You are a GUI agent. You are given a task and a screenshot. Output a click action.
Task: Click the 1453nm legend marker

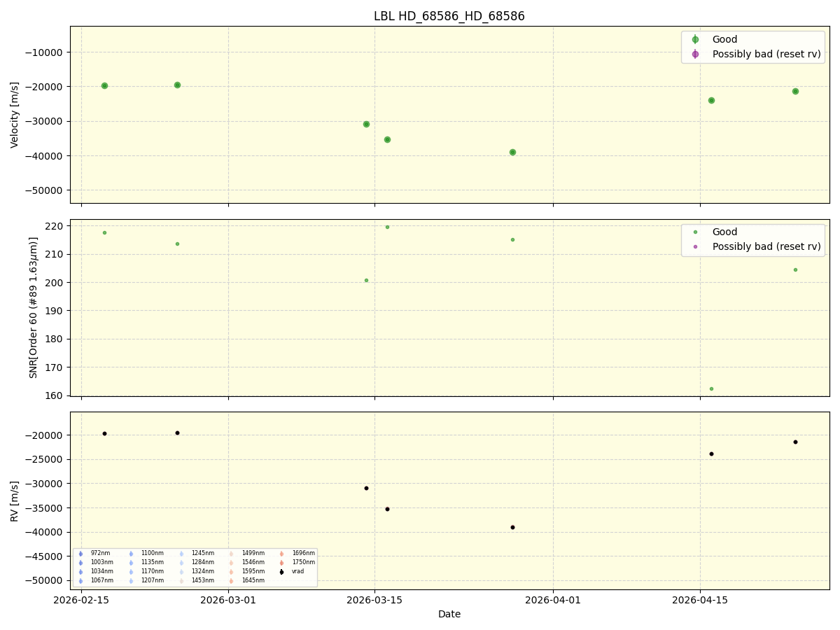(181, 581)
